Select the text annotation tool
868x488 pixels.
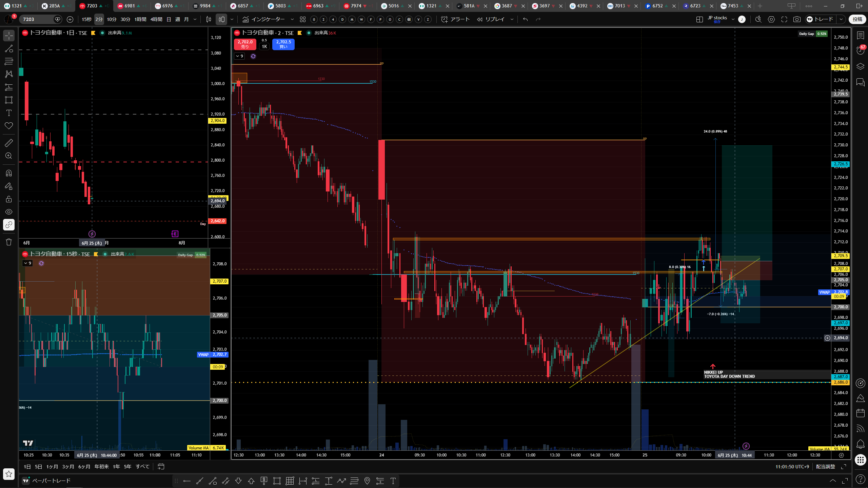[x=9, y=113]
